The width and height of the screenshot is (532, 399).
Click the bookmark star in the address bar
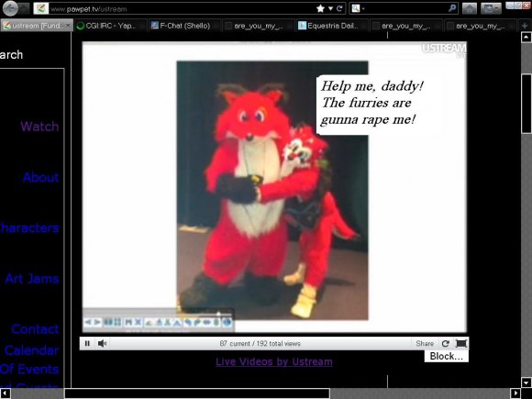pyautogui.click(x=320, y=8)
